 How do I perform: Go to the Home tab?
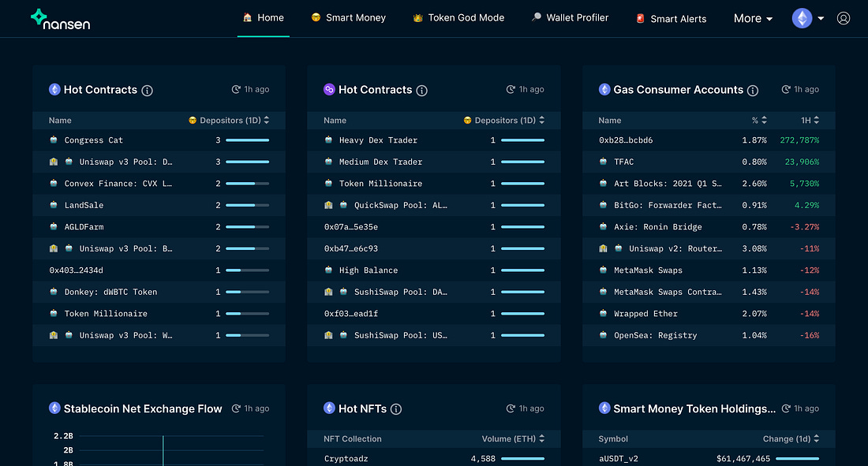[264, 17]
